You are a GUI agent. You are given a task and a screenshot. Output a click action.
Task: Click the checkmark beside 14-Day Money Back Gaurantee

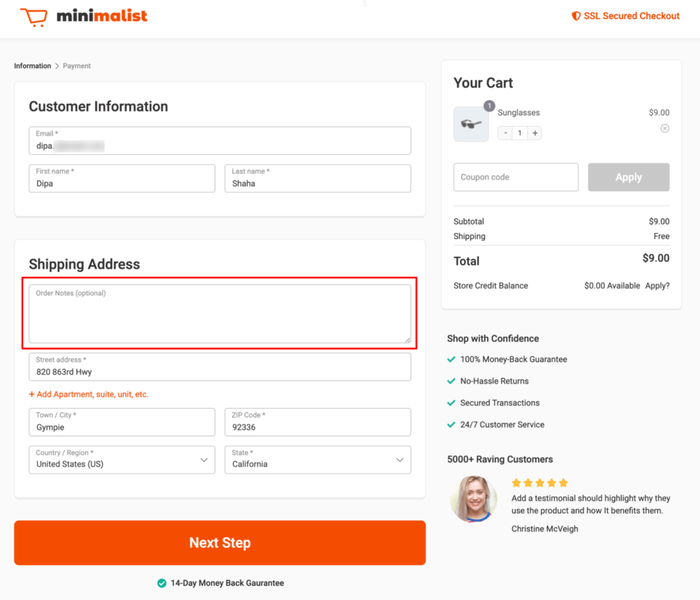click(x=161, y=583)
